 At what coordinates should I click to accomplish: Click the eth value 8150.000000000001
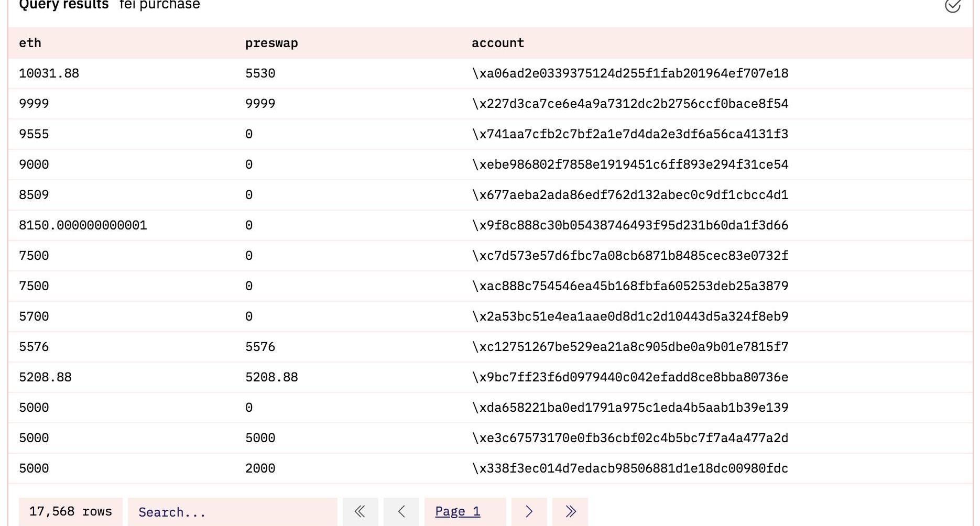[83, 225]
